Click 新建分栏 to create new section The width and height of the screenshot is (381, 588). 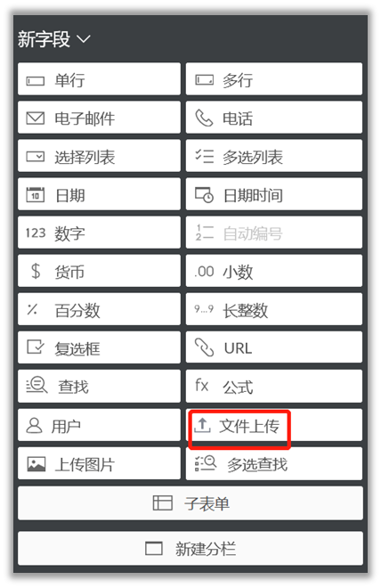point(190,549)
